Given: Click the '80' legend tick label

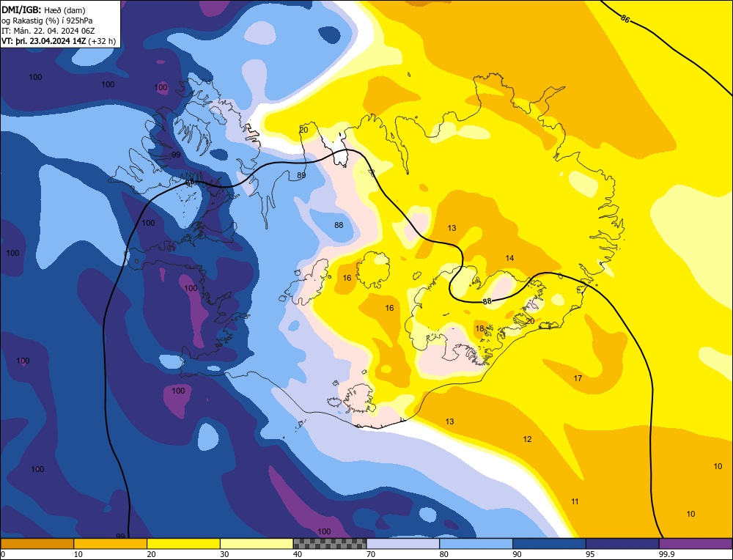Looking at the screenshot, I should tap(443, 554).
